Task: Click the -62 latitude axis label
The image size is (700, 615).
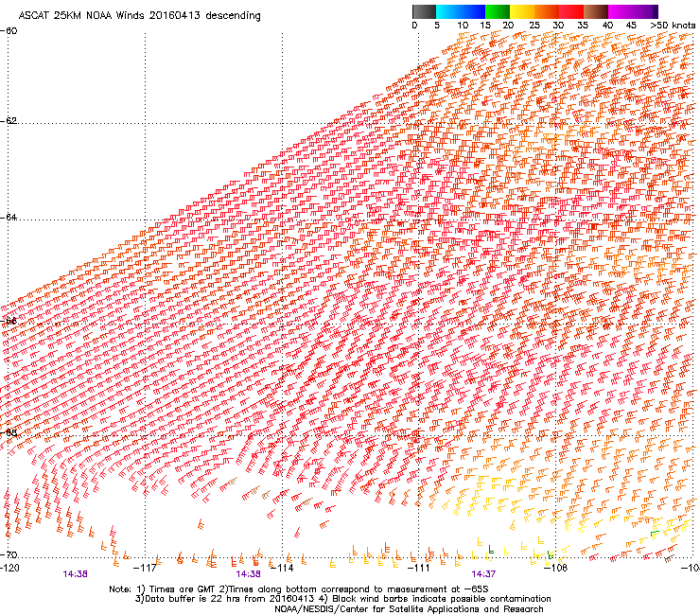Action: tap(9, 121)
